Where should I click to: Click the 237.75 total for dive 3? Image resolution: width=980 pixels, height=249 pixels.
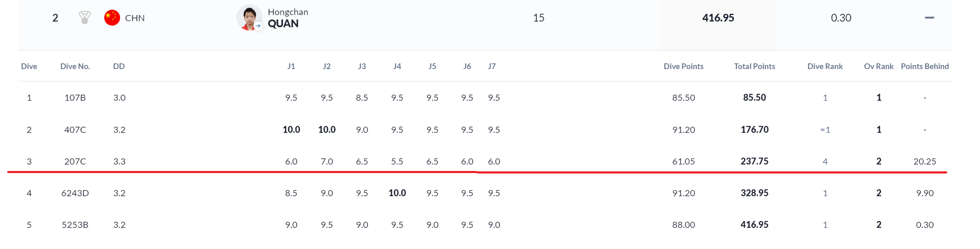pyautogui.click(x=754, y=161)
